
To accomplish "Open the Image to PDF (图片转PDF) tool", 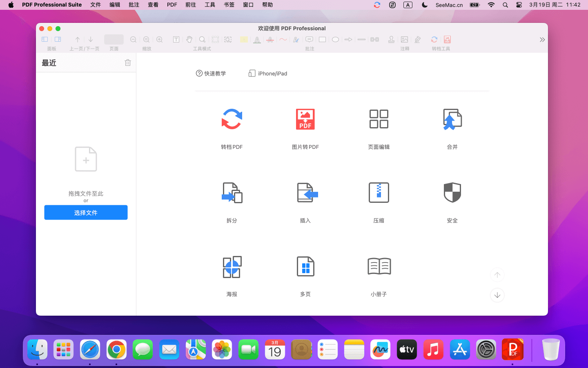I will pos(305,119).
